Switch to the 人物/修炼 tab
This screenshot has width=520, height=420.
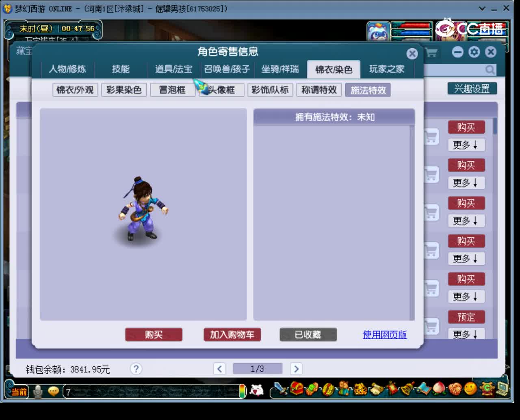[x=67, y=69]
